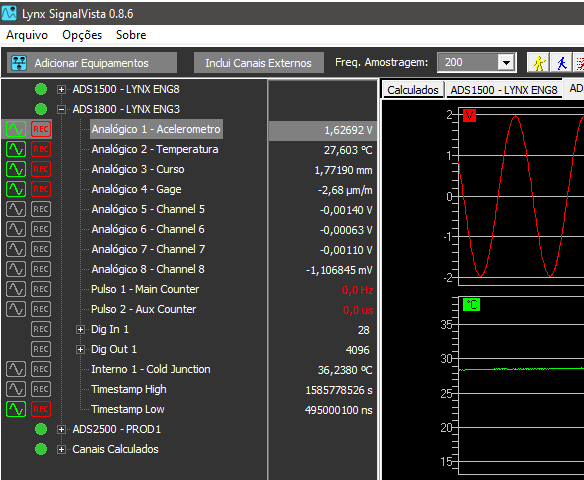Click green status indicator of ADS2500 - PROD1
Image resolution: width=584 pixels, height=480 pixels.
(41, 429)
